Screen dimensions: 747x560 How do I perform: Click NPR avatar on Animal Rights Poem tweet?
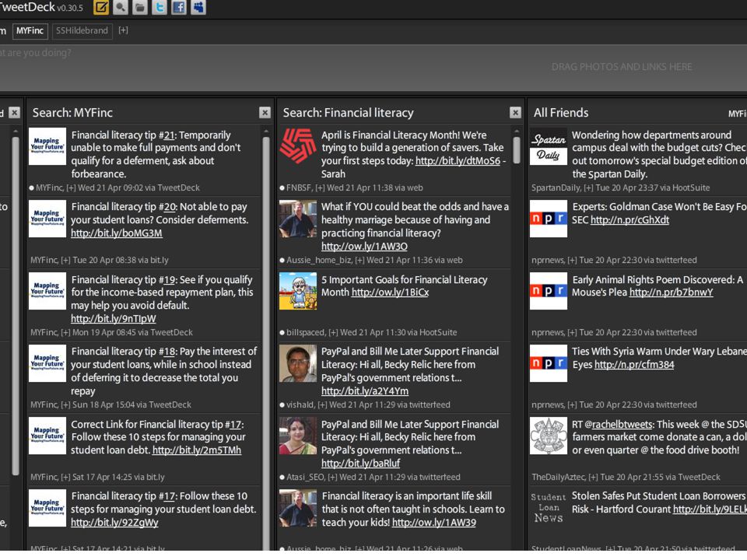click(x=549, y=291)
